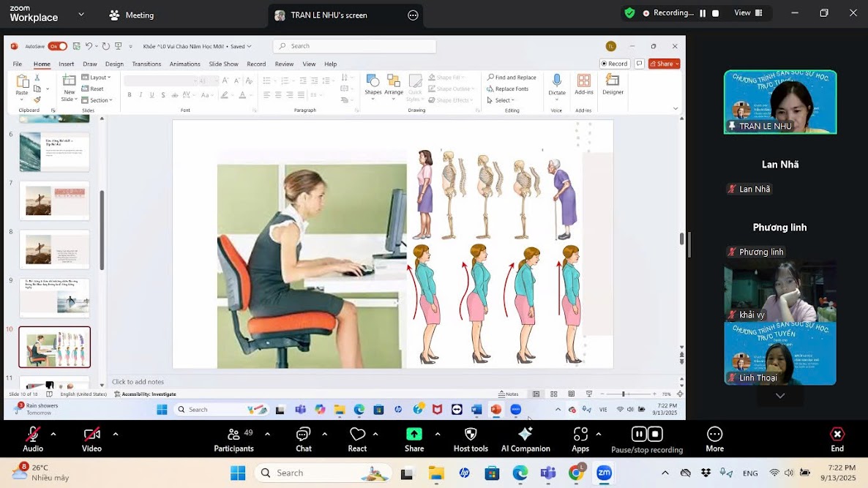Image resolution: width=868 pixels, height=488 pixels.
Task: Open the React emoji menu
Action: click(357, 435)
